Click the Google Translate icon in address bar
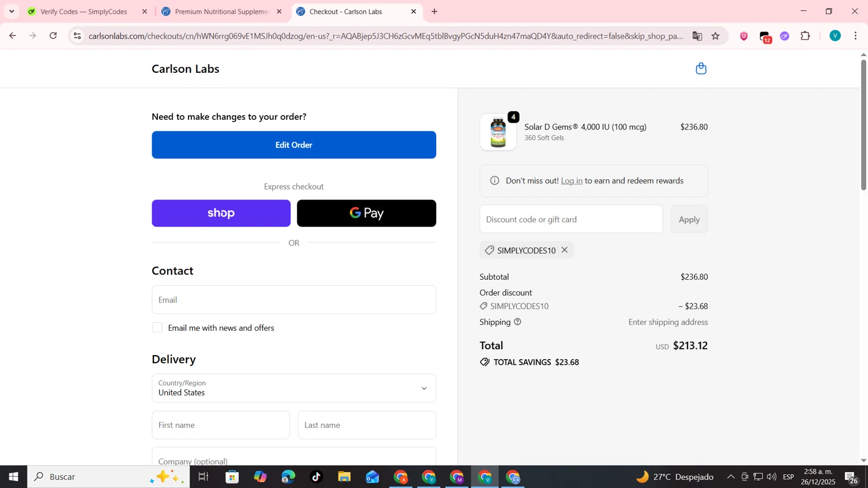This screenshot has width=868, height=488. (x=697, y=36)
